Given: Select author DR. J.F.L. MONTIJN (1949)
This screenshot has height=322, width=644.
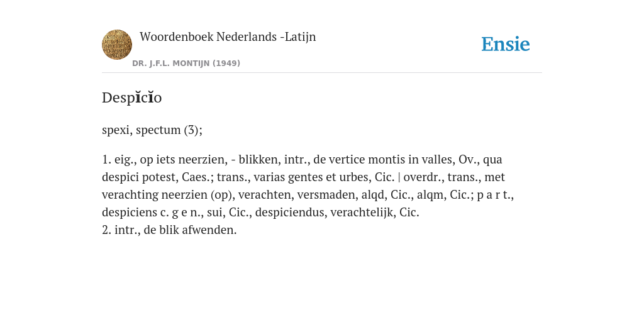Looking at the screenshot, I should (186, 64).
